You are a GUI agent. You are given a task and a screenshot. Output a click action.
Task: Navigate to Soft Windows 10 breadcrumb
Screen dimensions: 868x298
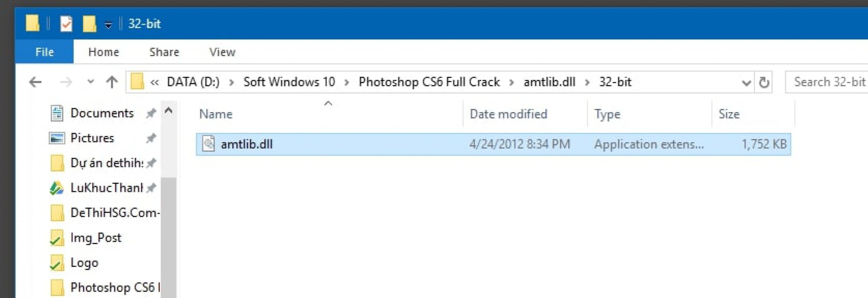click(289, 82)
